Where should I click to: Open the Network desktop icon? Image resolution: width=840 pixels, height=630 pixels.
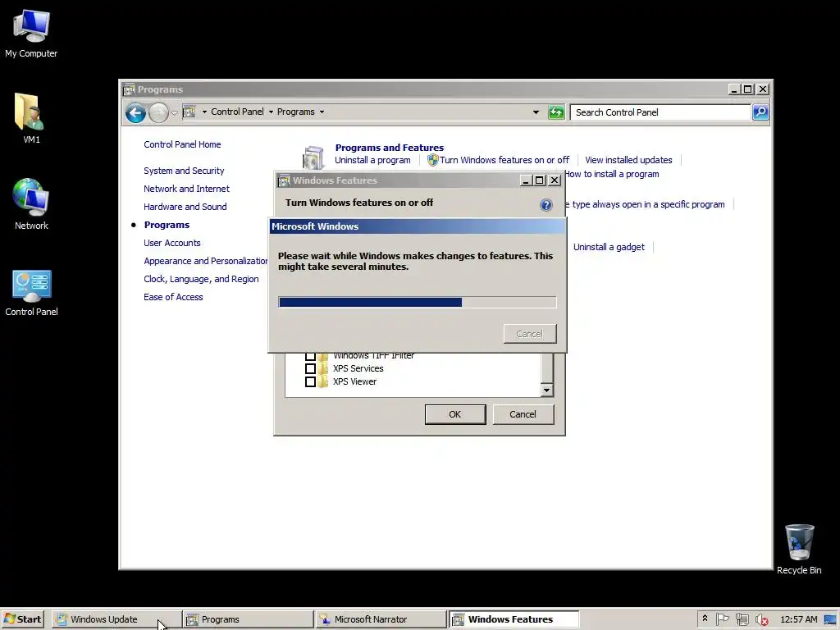click(31, 197)
